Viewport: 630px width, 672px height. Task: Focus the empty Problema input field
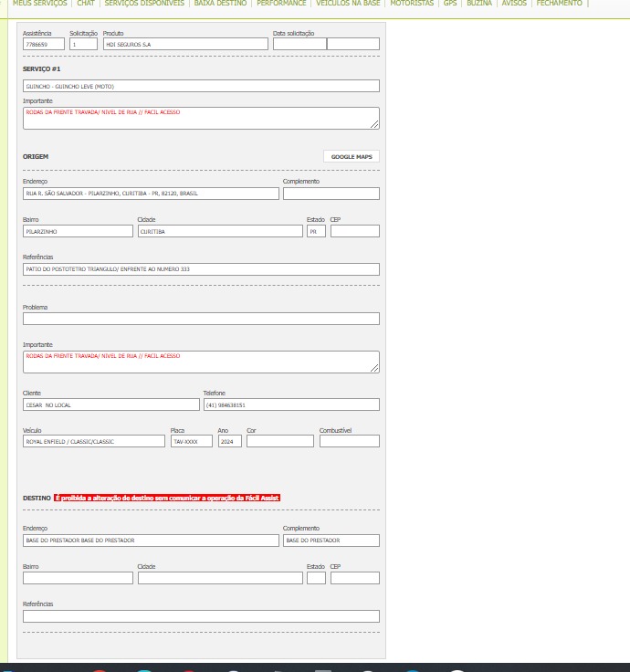click(201, 319)
